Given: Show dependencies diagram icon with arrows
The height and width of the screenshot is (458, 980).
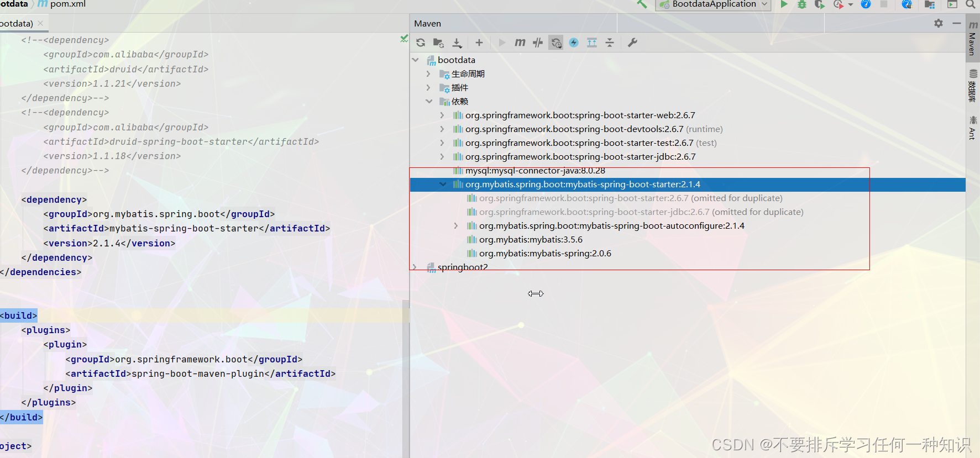Looking at the screenshot, I should [x=592, y=43].
